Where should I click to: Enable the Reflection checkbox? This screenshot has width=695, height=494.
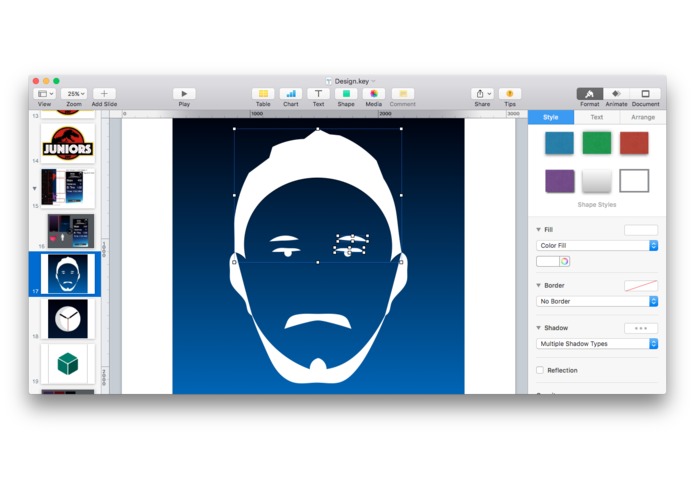pos(540,370)
